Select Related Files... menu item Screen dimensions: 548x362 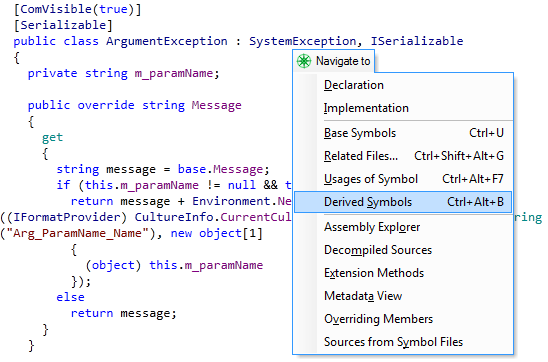(403, 156)
